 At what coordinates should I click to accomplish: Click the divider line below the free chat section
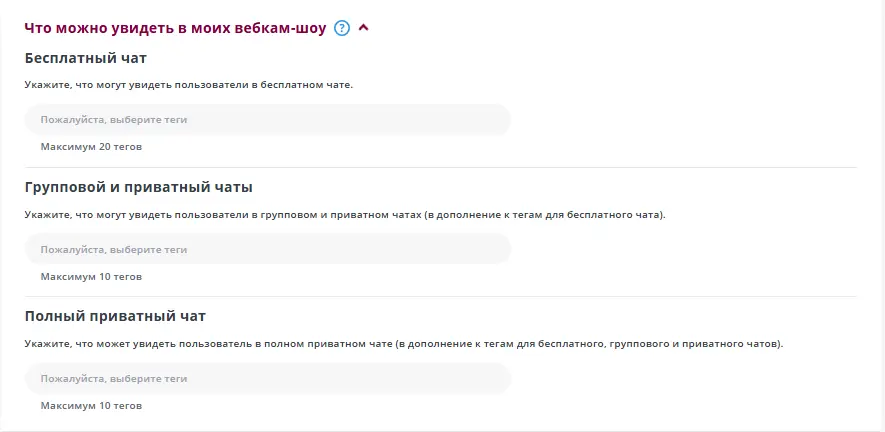click(440, 167)
